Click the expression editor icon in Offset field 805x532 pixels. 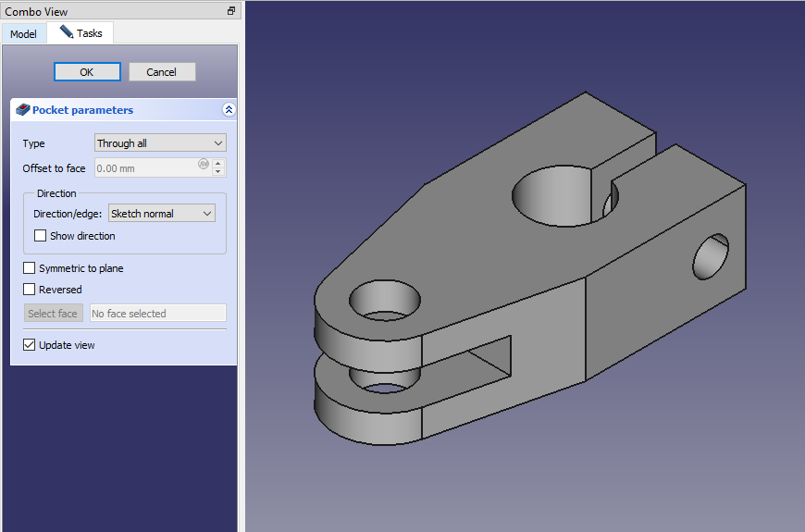point(203,165)
